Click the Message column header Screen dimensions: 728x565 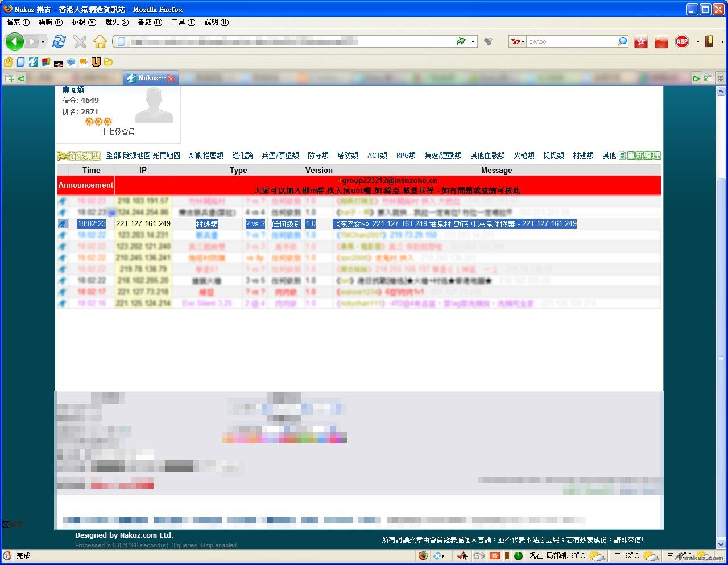[497, 170]
